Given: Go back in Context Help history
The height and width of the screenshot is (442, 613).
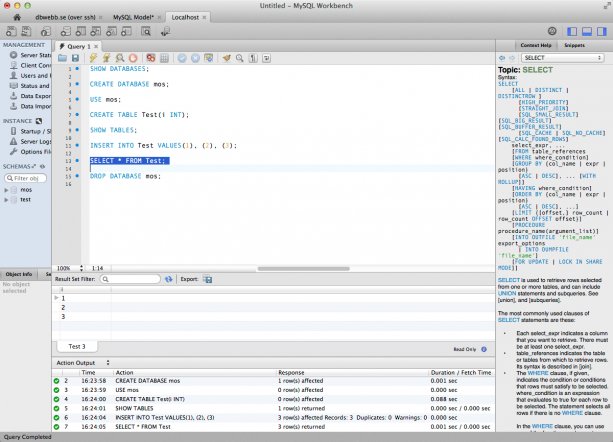Looking at the screenshot, I should point(502,58).
